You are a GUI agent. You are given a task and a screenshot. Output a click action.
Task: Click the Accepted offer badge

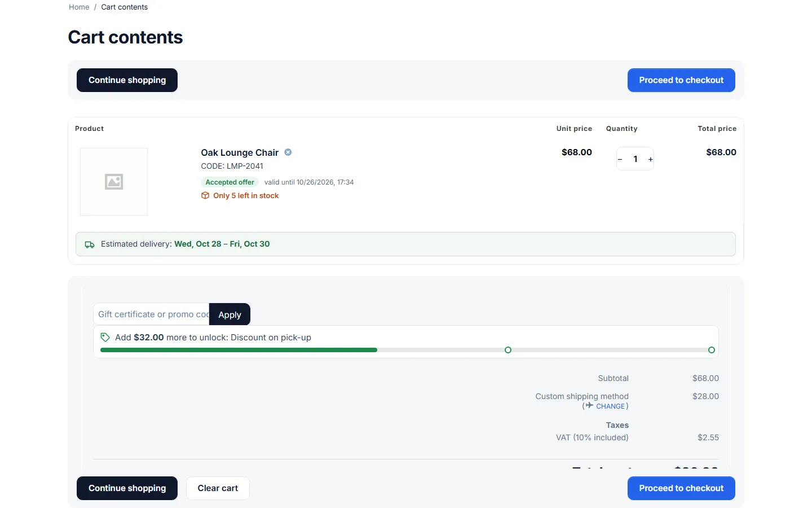[x=230, y=182]
